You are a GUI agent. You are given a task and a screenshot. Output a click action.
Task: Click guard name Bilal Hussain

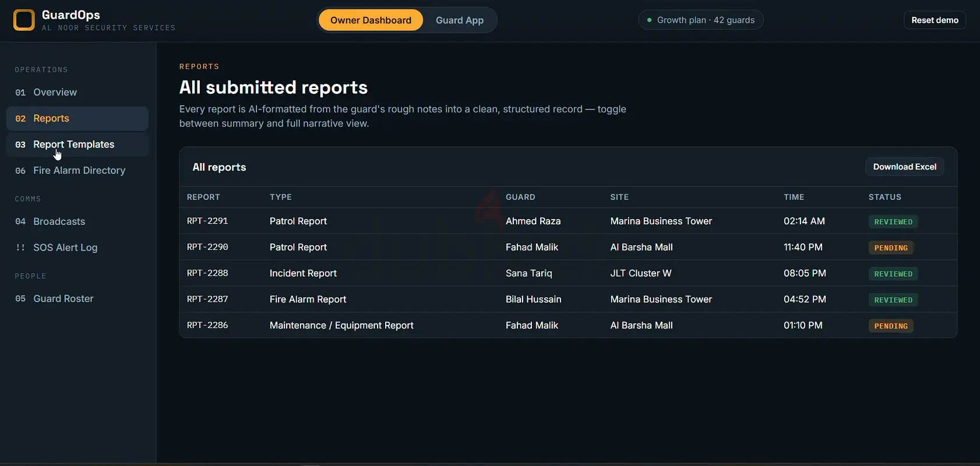pyautogui.click(x=534, y=299)
